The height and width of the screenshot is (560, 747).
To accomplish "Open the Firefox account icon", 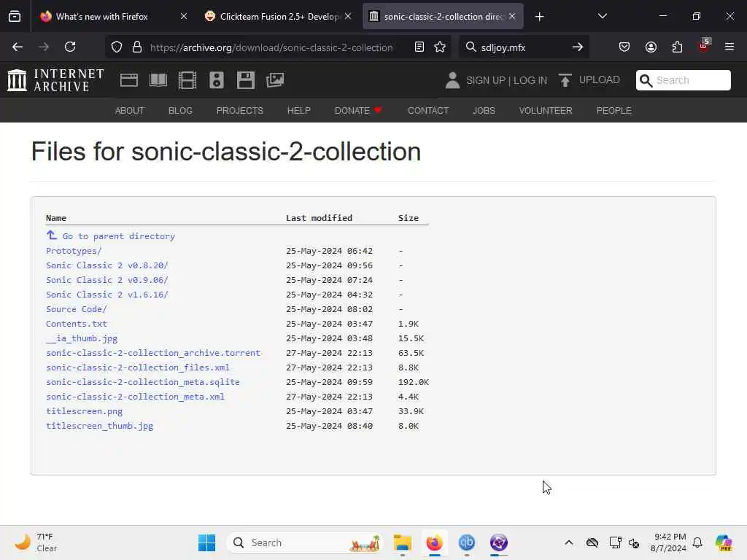I will coord(651,47).
